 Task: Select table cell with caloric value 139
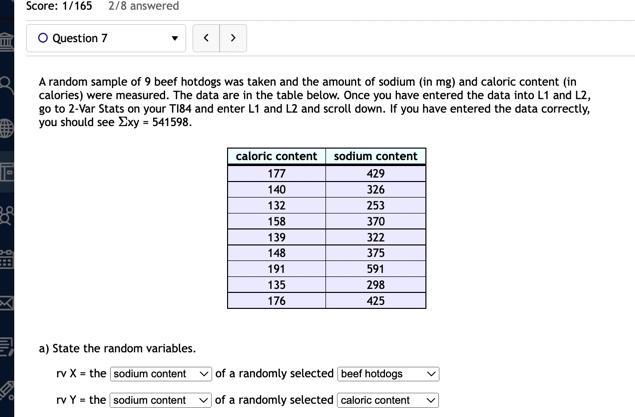point(277,237)
